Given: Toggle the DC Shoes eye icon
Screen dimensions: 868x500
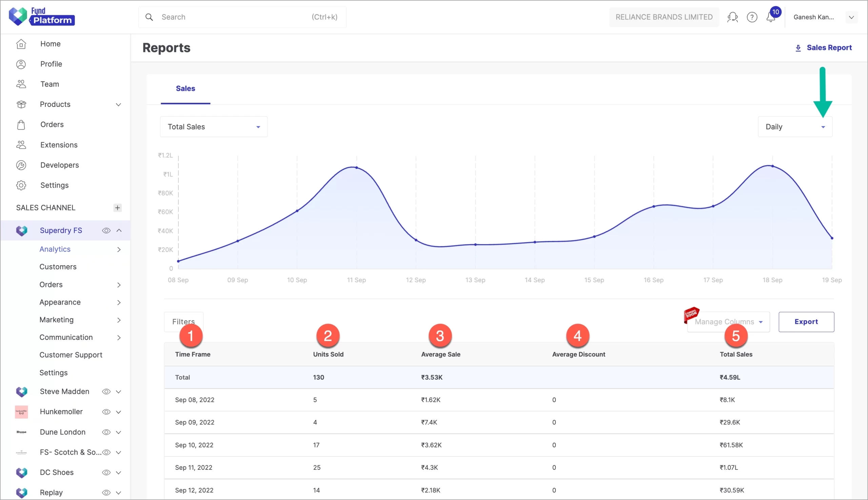Looking at the screenshot, I should pyautogui.click(x=106, y=473).
